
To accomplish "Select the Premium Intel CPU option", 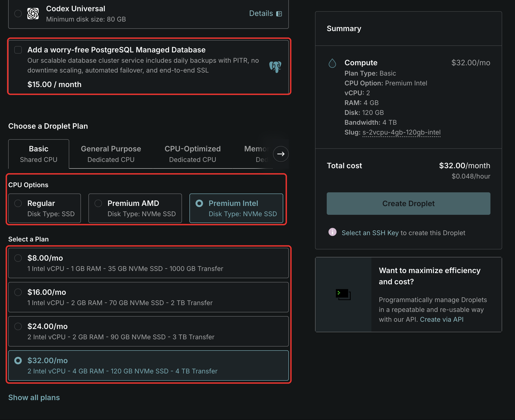I will pyautogui.click(x=236, y=208).
